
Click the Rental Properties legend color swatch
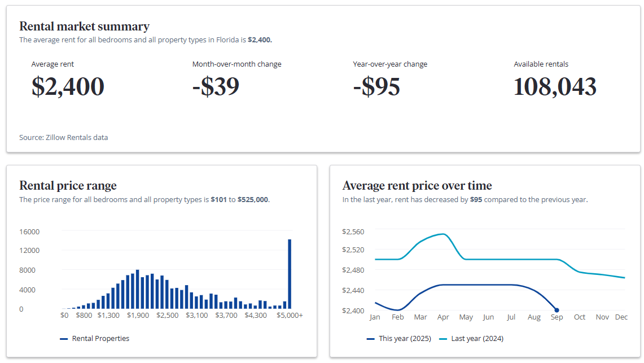coord(64,339)
